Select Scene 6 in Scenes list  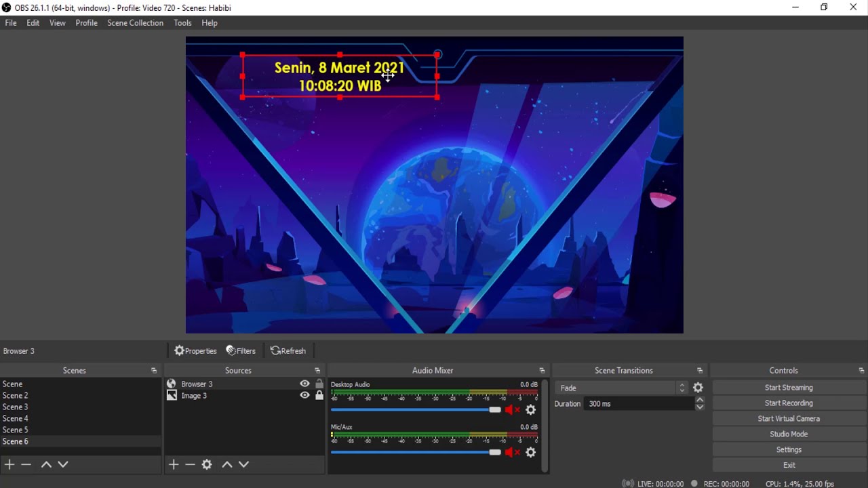(81, 441)
